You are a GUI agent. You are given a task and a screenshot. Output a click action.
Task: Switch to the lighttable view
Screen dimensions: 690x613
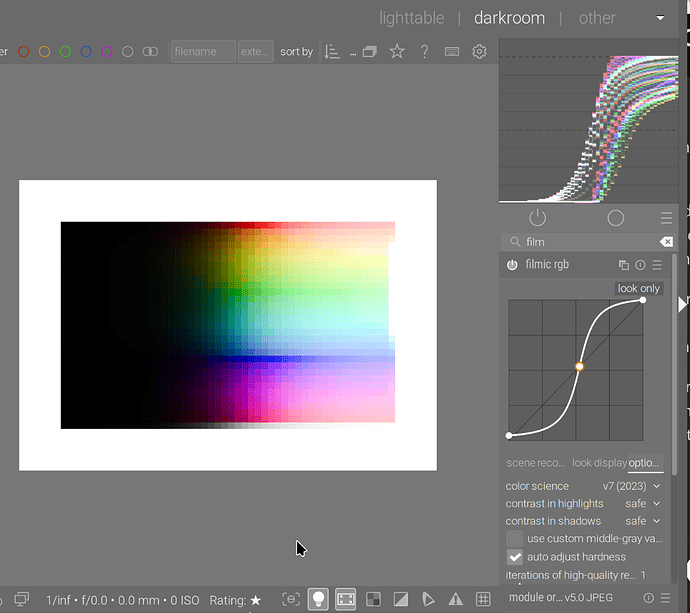(413, 18)
